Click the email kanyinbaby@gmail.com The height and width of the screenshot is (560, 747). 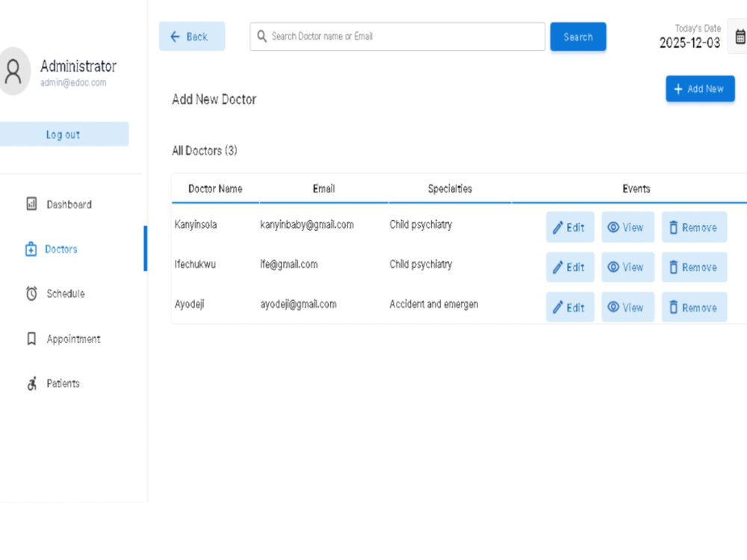pyautogui.click(x=307, y=224)
